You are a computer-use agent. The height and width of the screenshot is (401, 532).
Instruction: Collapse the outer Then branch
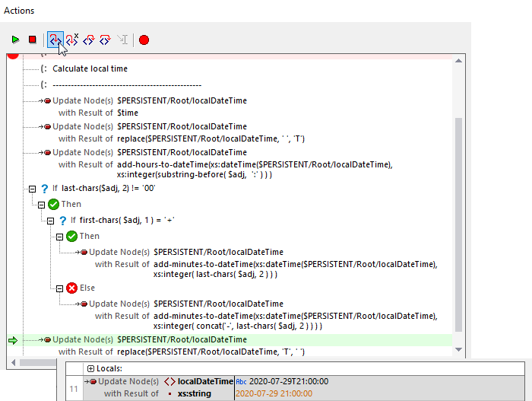(42, 204)
